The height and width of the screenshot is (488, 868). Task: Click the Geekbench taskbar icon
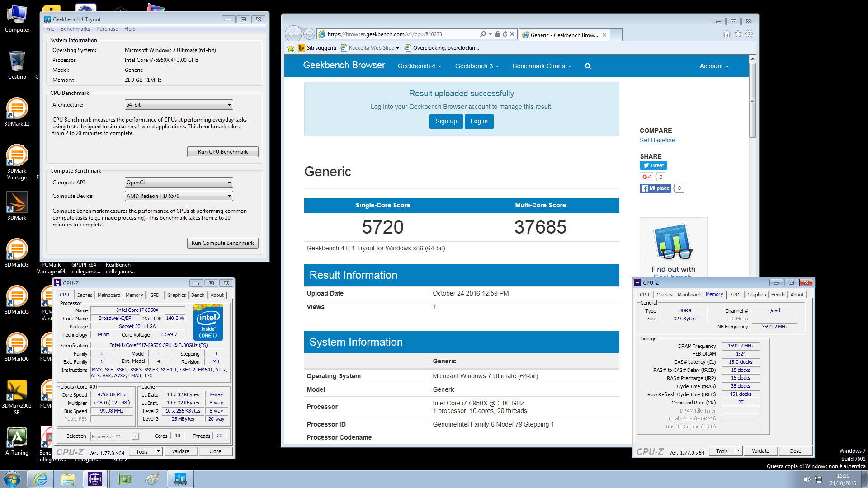pos(180,479)
